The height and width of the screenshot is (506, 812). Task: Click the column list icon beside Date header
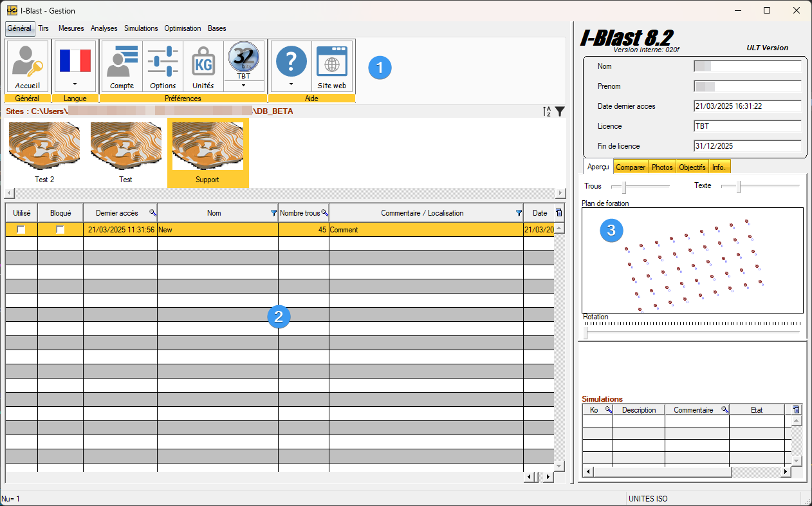pyautogui.click(x=558, y=212)
